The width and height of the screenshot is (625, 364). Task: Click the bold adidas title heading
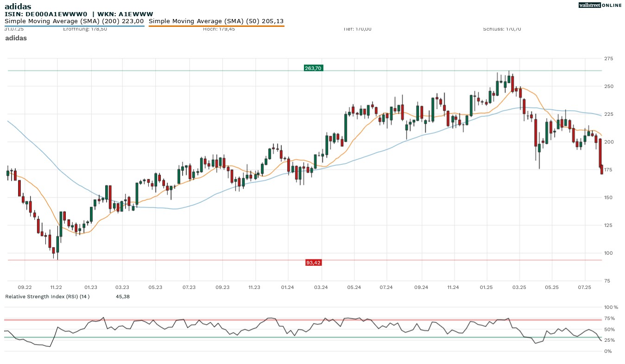coord(18,6)
